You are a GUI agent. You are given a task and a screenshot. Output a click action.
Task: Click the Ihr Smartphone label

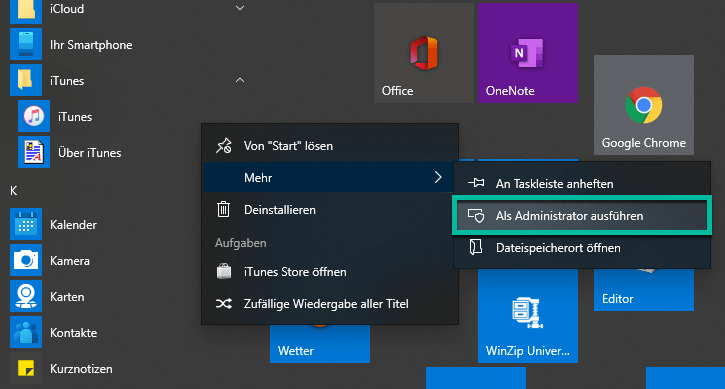click(91, 45)
